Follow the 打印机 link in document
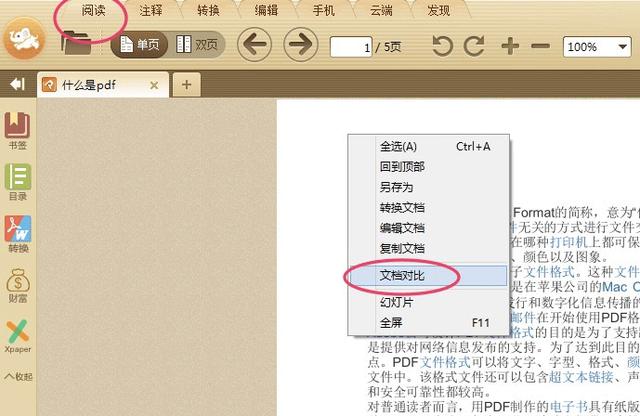Image resolution: width=640 pixels, height=416 pixels. pyautogui.click(x=569, y=242)
